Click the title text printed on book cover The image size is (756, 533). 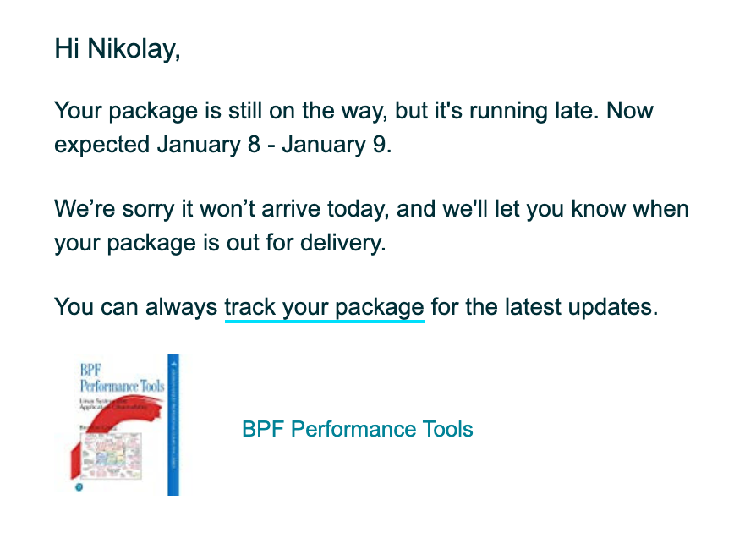122,378
